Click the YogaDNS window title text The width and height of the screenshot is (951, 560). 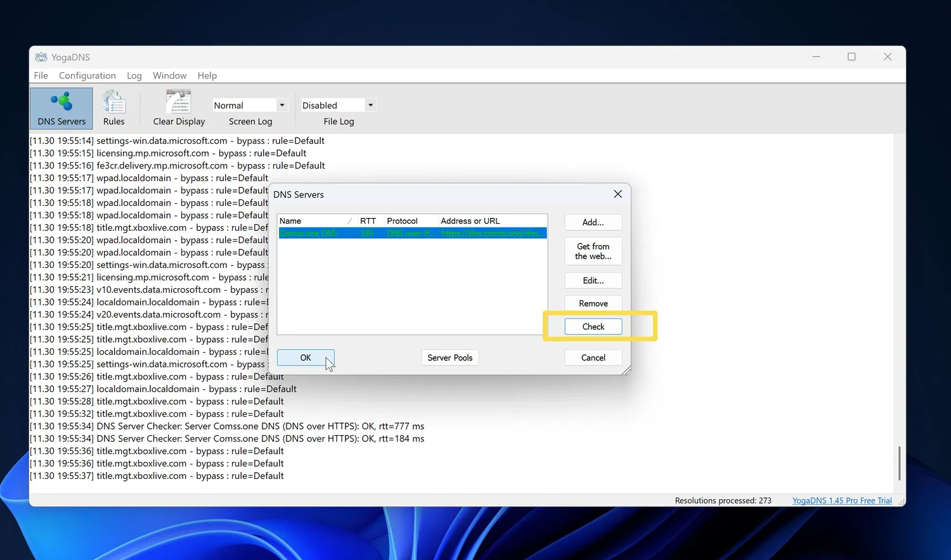point(70,57)
